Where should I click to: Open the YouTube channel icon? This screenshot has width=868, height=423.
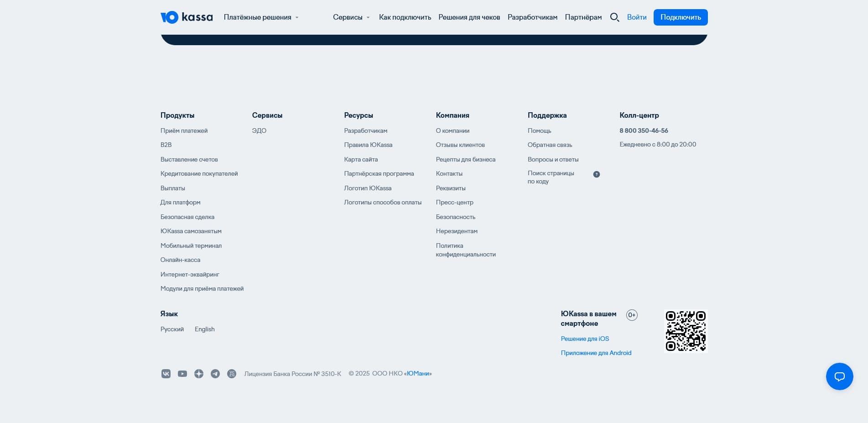point(182,373)
